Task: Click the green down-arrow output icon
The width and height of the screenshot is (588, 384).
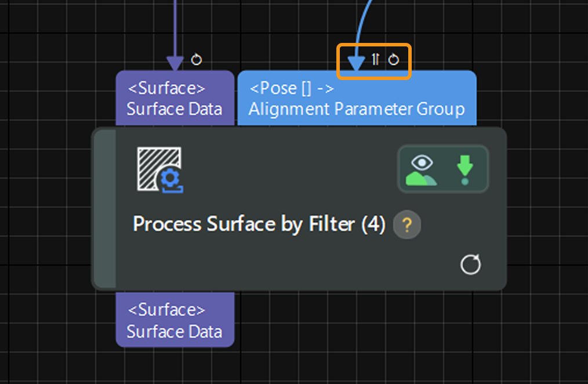Action: (464, 169)
